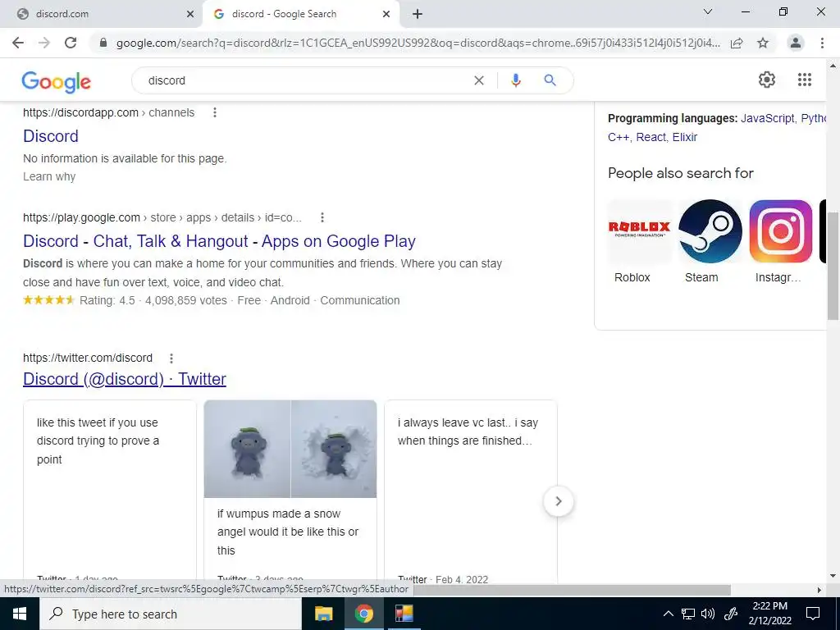This screenshot has height=630, width=840.
Task: Click the Learn why link
Action: click(49, 177)
